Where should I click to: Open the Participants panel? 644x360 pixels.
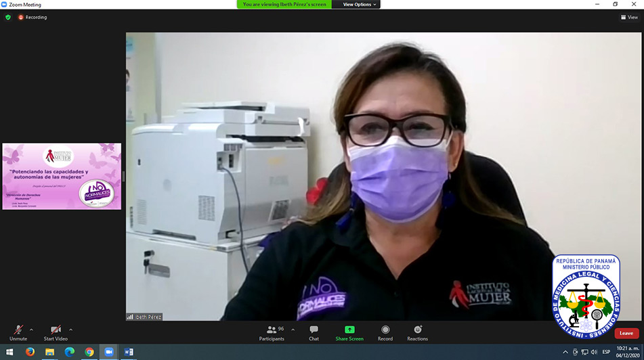(x=272, y=333)
